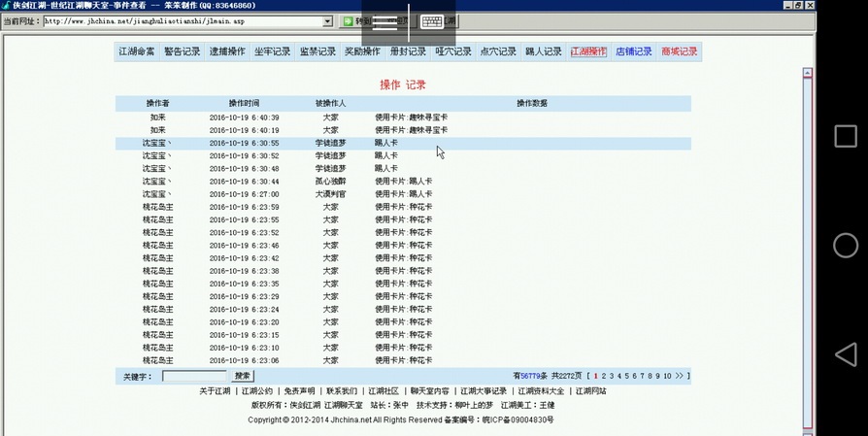The width and height of the screenshot is (868, 436).
Task: Click the 操作时间 column header
Action: [x=244, y=103]
